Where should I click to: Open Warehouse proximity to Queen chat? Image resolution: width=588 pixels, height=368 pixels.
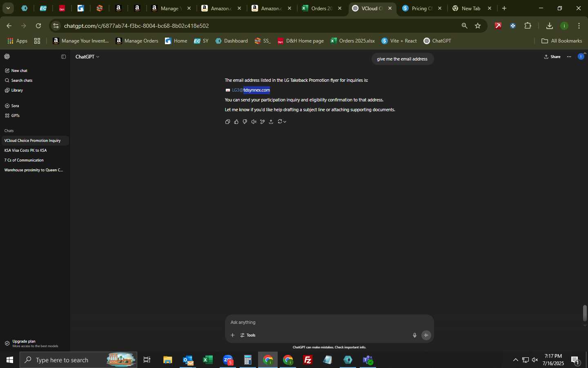(x=34, y=170)
